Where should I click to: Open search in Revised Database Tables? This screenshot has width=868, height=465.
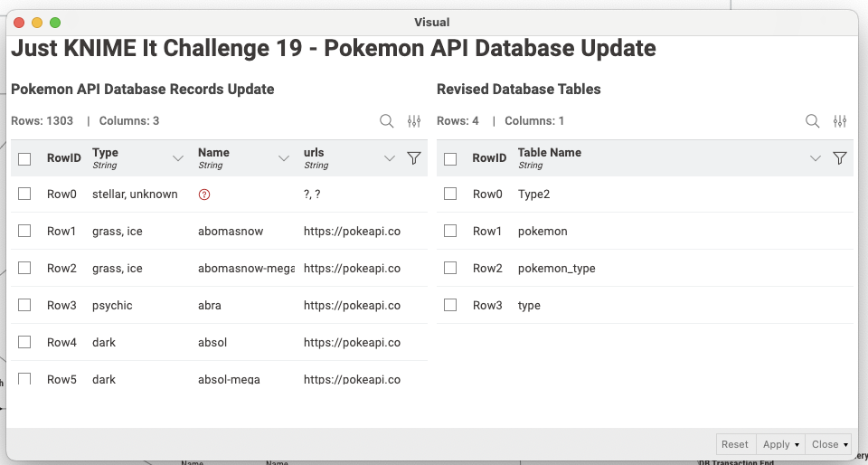(812, 121)
